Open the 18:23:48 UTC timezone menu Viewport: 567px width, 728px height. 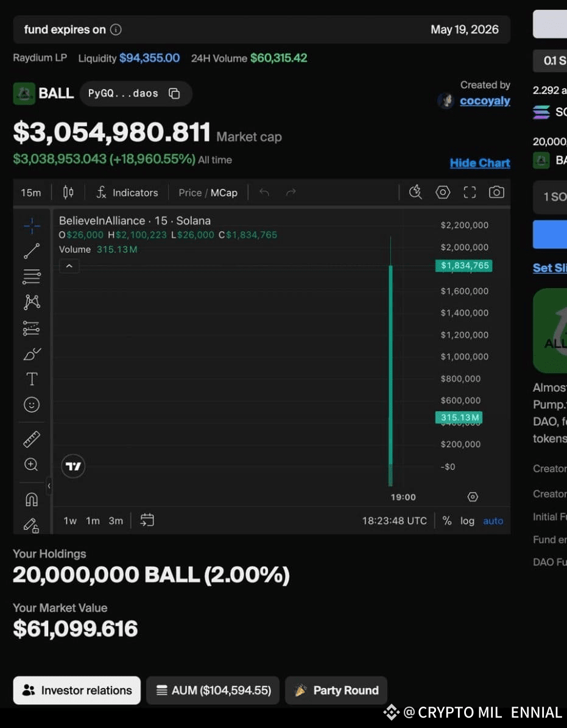(395, 521)
